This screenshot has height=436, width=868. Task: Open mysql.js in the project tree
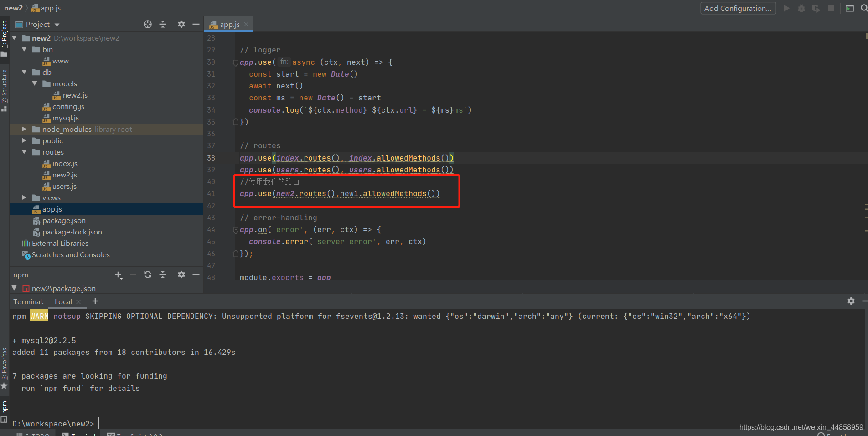(65, 118)
